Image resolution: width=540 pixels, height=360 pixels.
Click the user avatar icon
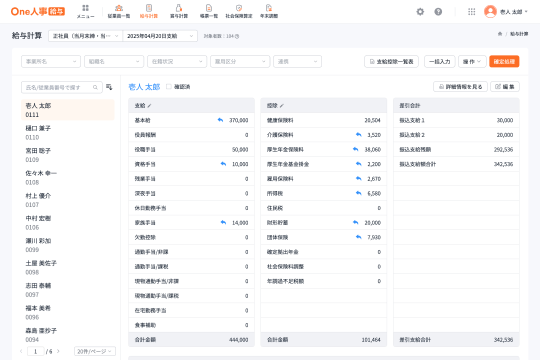tap(490, 12)
